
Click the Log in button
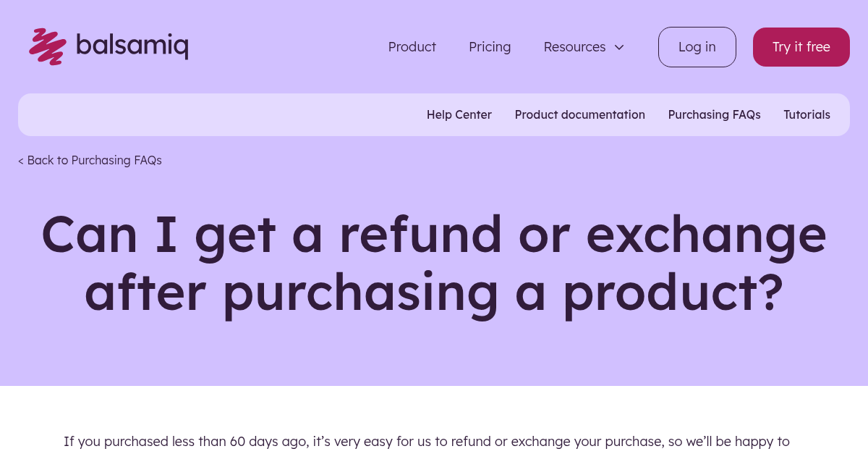coord(697,47)
